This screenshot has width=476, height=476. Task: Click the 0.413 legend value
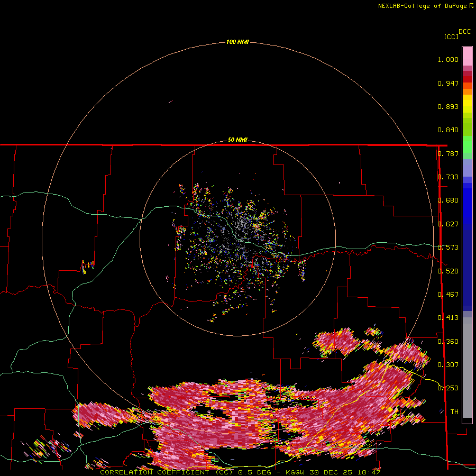[x=448, y=318]
